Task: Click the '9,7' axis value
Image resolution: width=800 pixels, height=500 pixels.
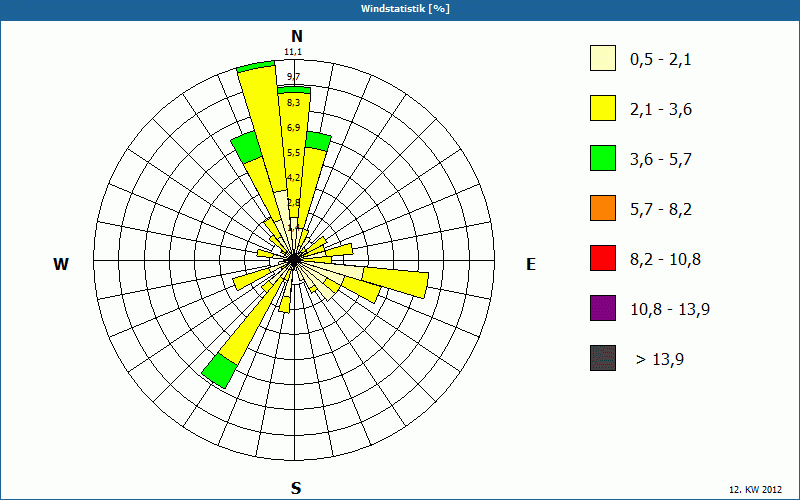Action: tap(293, 77)
